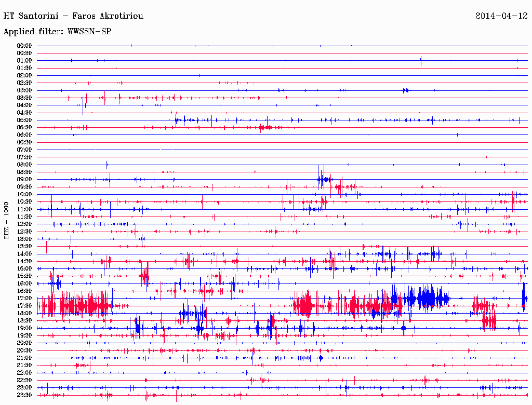Select the 07:30 time label
Image resolution: width=532 pixels, height=405 pixels.
(24, 157)
